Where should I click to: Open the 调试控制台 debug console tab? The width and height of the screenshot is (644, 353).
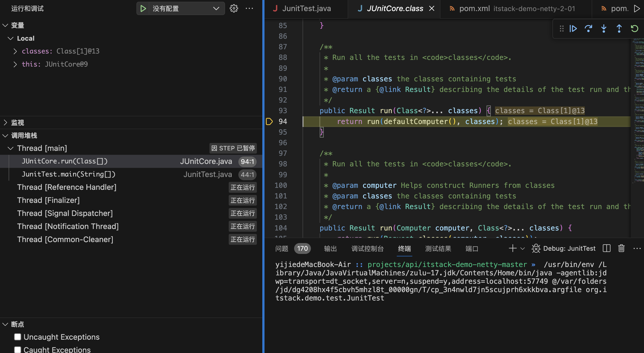click(x=367, y=248)
